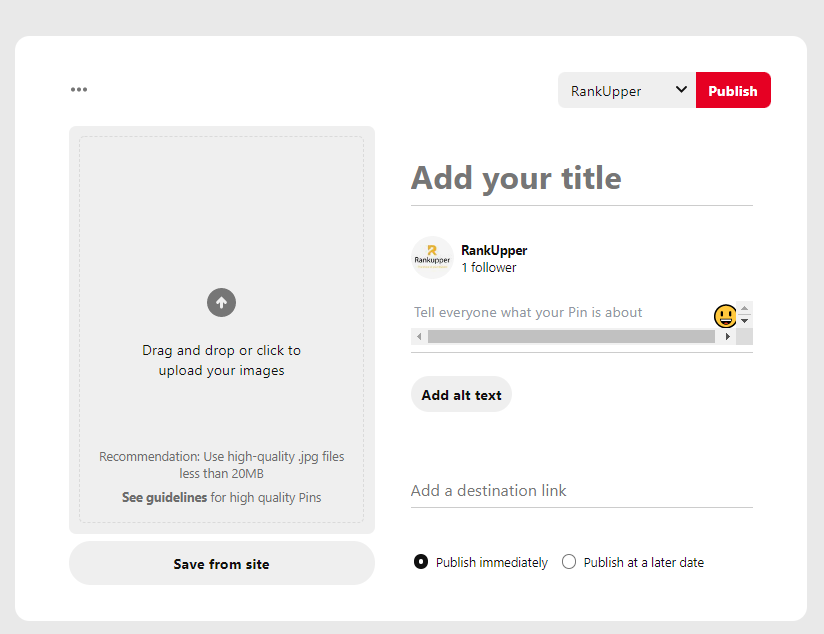
Task: Click the Pin description text field
Action: pyautogui.click(x=562, y=312)
